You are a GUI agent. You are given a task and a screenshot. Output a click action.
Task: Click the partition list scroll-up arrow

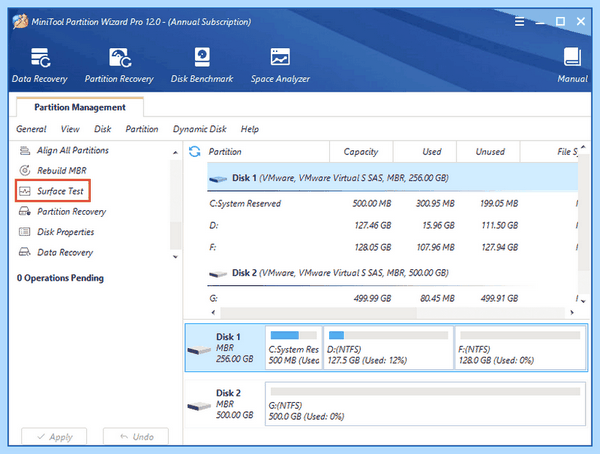(x=583, y=147)
